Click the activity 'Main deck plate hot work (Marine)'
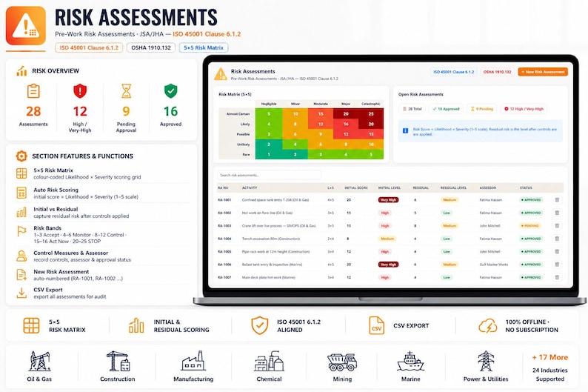 [269, 278]
